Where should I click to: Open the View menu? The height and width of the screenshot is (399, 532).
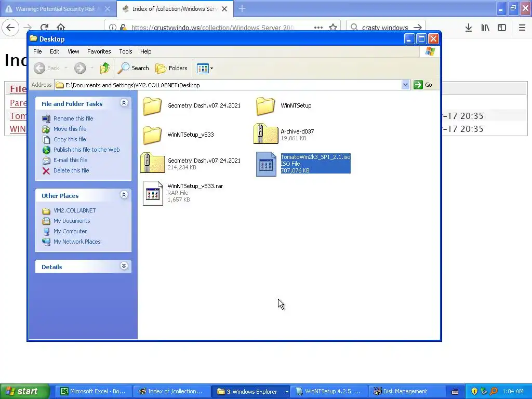[73, 51]
